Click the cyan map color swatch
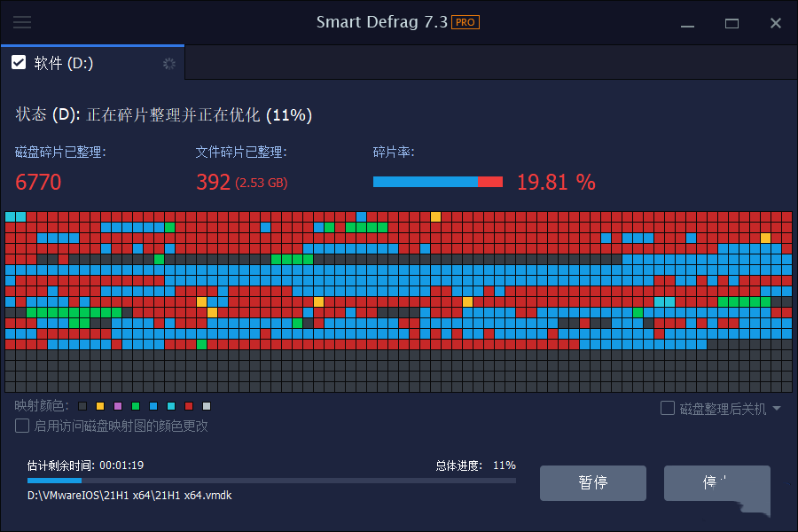The image size is (798, 532). point(171,406)
